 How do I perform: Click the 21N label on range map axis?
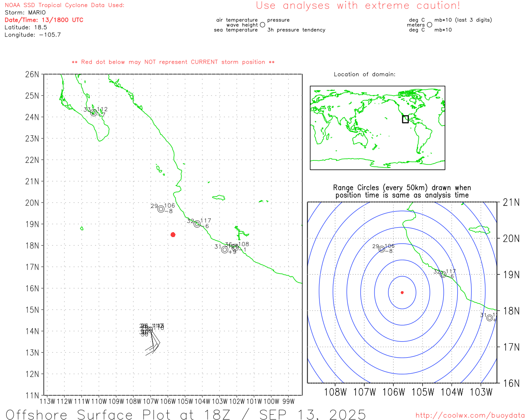click(511, 202)
